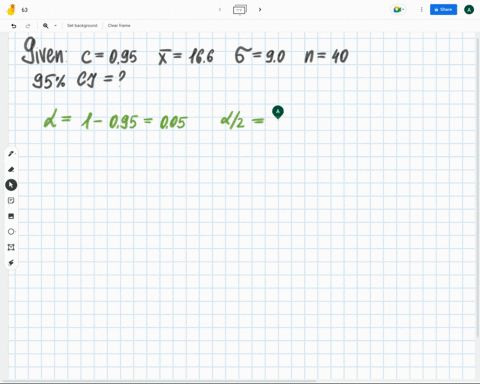The width and height of the screenshot is (480, 384).
Task: Click the collaborator cursor marker 'A'
Action: click(278, 112)
